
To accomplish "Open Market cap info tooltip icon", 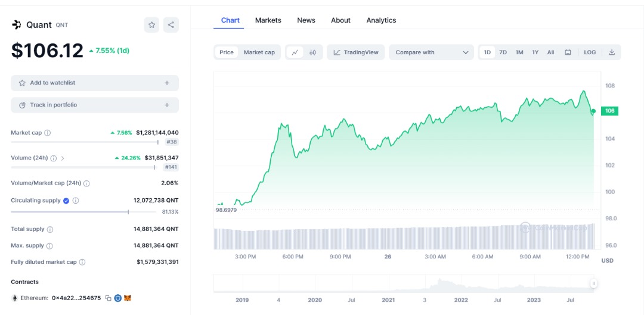I will tap(48, 133).
